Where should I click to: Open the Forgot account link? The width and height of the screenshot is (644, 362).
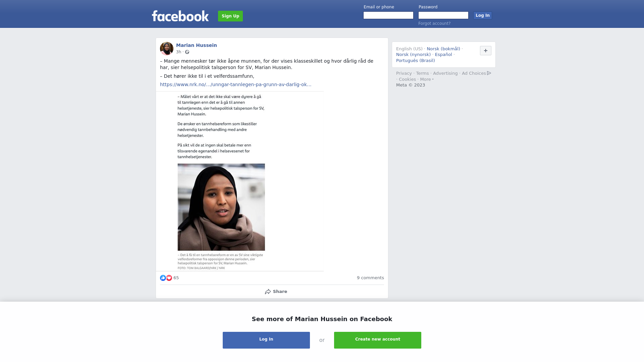point(434,23)
